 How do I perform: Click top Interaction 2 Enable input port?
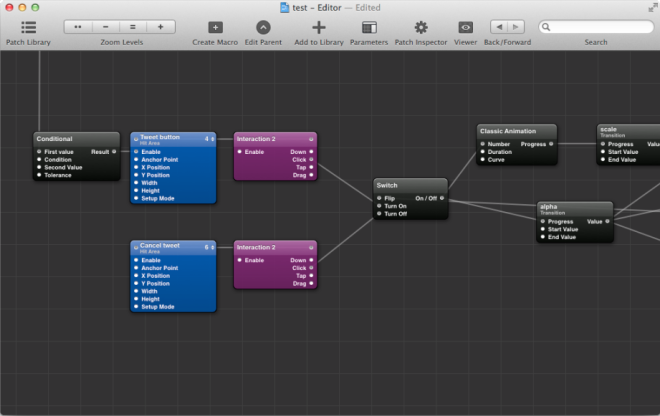click(240, 152)
